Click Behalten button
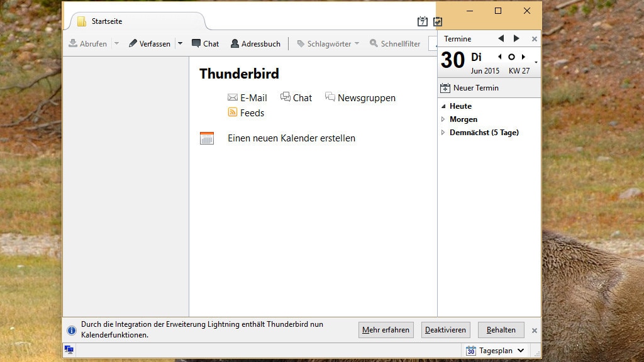This screenshot has height=362, width=644. click(501, 330)
